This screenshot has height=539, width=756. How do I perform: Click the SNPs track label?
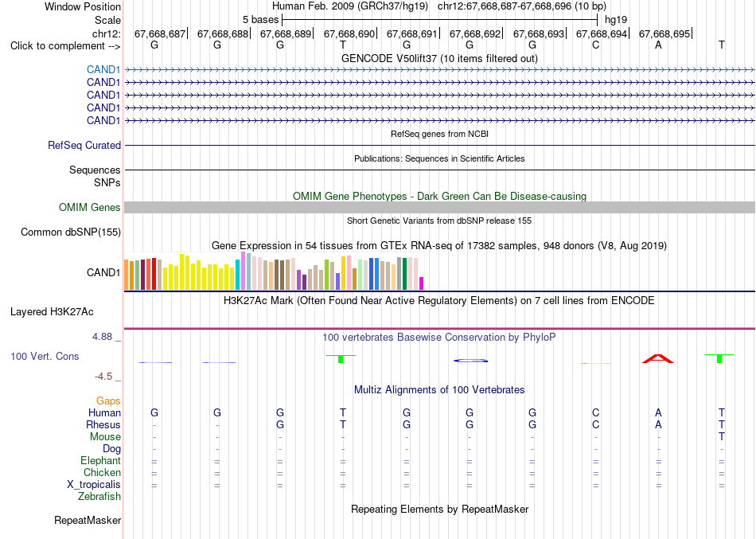click(x=107, y=183)
